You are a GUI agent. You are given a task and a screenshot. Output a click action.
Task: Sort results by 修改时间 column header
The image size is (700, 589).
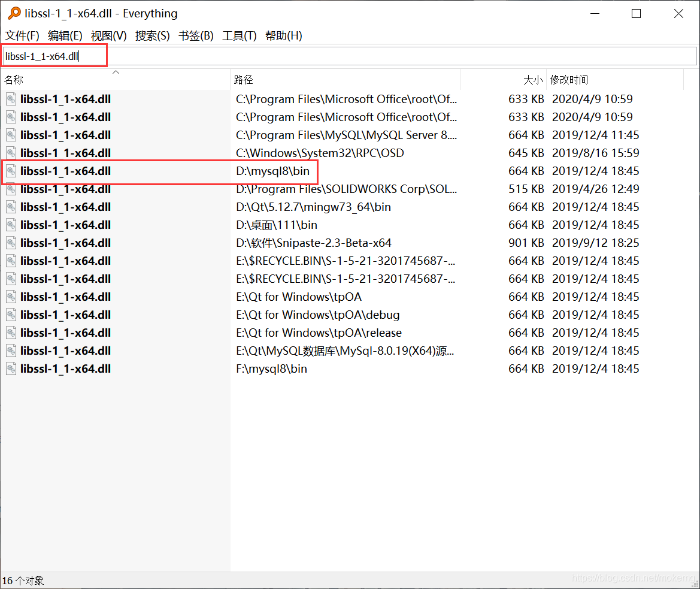pos(615,80)
